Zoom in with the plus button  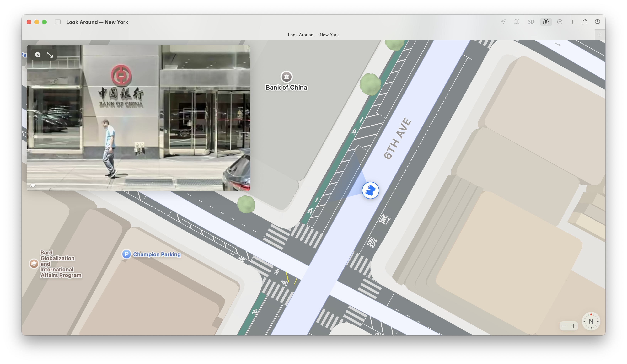(573, 326)
